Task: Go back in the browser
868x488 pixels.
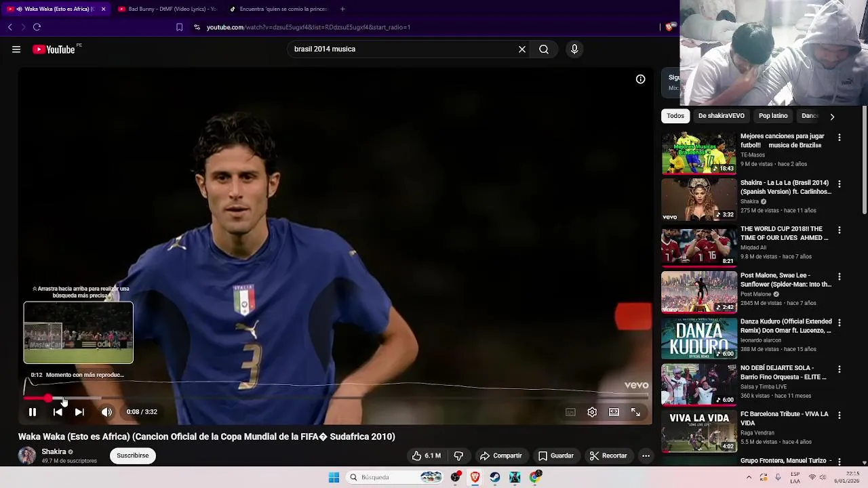Action: pos(10,27)
